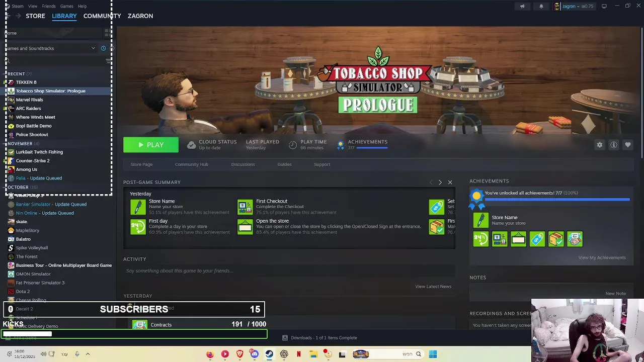Add game to favorites heart icon
The image size is (644, 362).
tap(628, 145)
